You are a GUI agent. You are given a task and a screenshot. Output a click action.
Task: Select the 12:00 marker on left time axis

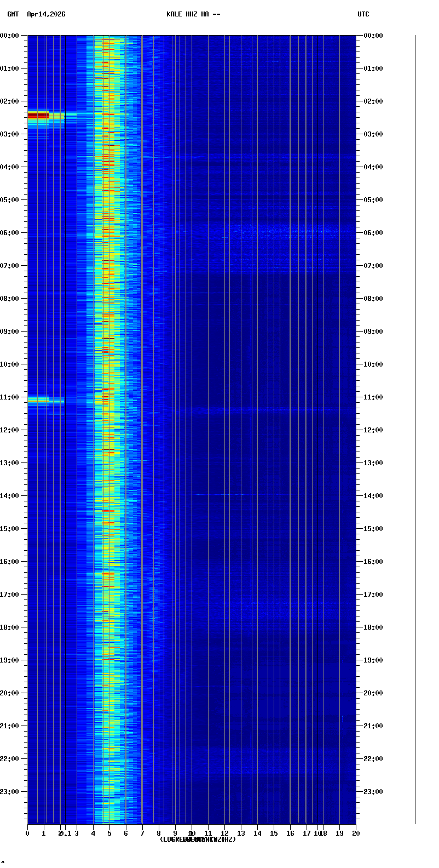pyautogui.click(x=9, y=430)
